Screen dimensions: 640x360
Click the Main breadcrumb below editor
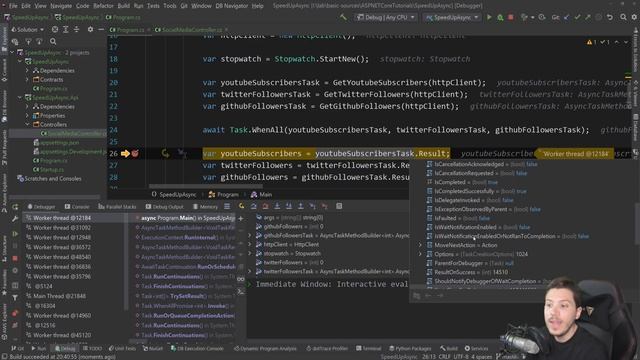(261, 194)
